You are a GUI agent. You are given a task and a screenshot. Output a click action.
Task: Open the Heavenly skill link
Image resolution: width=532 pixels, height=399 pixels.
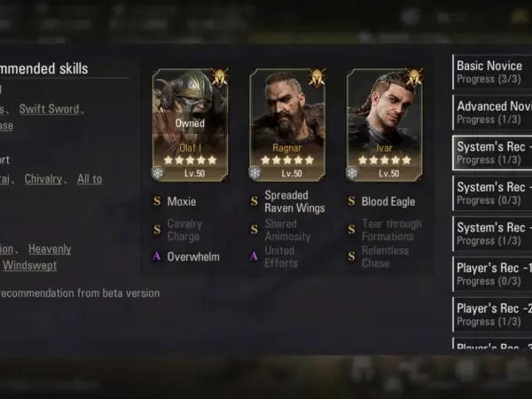pyautogui.click(x=50, y=249)
